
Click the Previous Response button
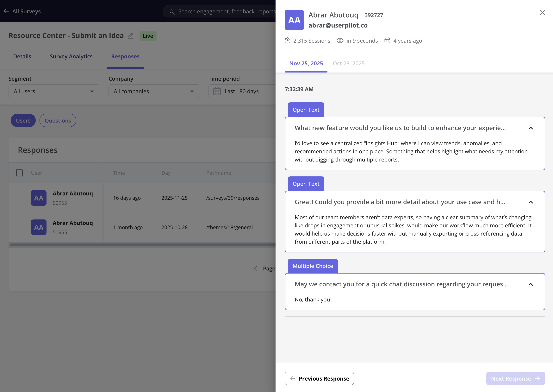click(319, 378)
